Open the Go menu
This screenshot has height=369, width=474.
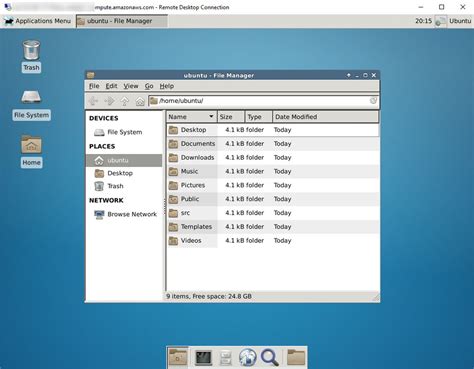149,86
